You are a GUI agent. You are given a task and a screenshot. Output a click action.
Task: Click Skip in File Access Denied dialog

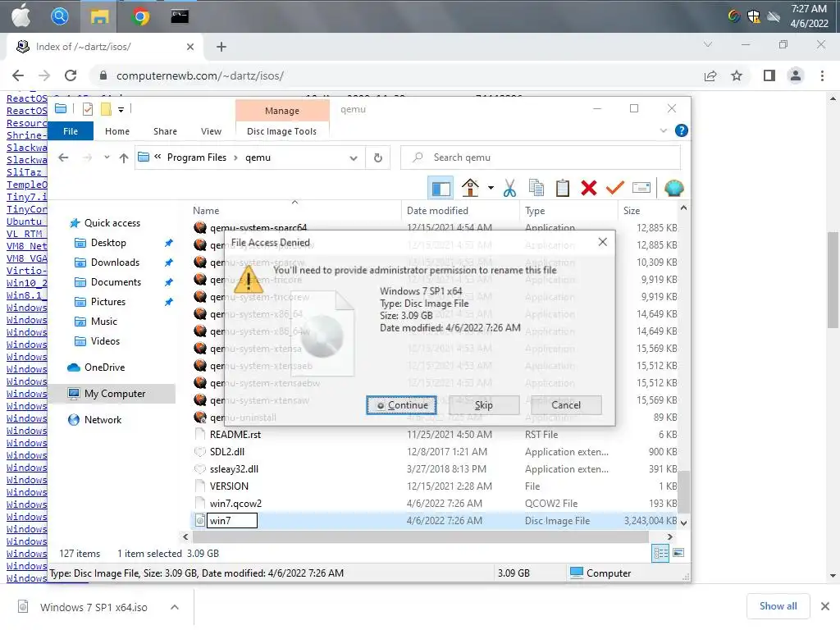pyautogui.click(x=484, y=405)
